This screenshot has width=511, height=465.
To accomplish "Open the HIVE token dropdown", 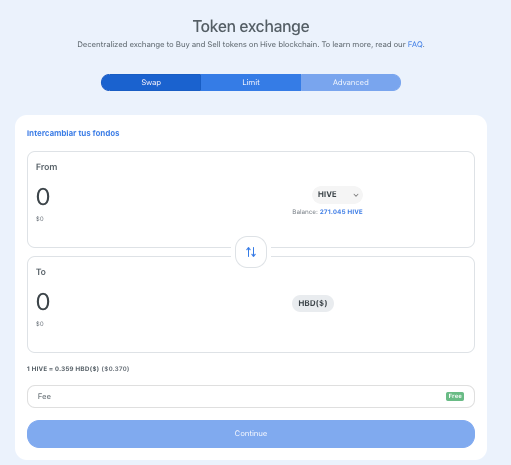I will (337, 195).
